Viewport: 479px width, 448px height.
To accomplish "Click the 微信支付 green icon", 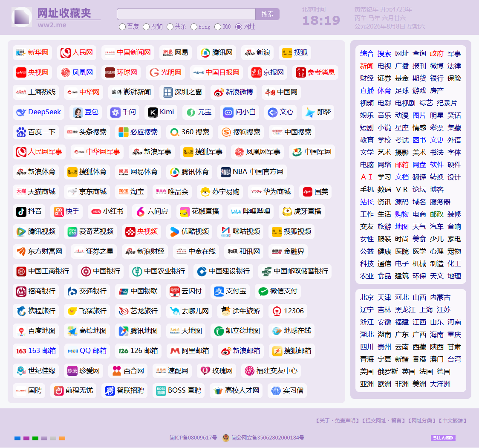I will pyautogui.click(x=263, y=291).
